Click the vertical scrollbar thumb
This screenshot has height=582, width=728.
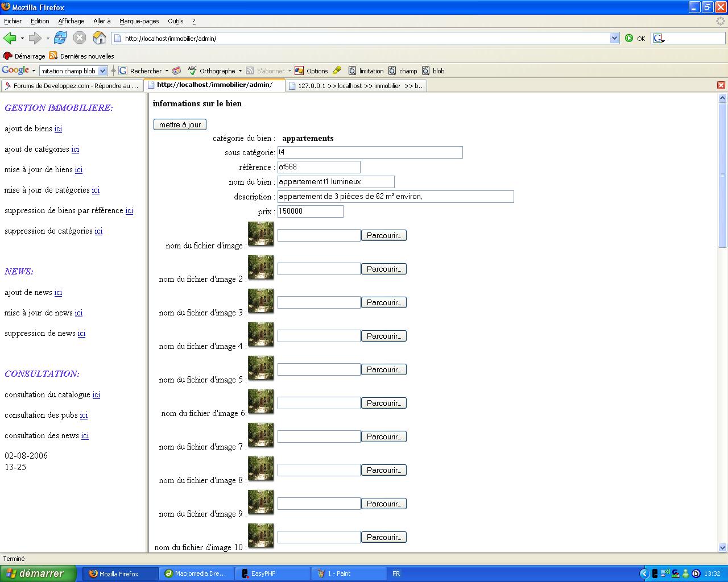(x=723, y=175)
